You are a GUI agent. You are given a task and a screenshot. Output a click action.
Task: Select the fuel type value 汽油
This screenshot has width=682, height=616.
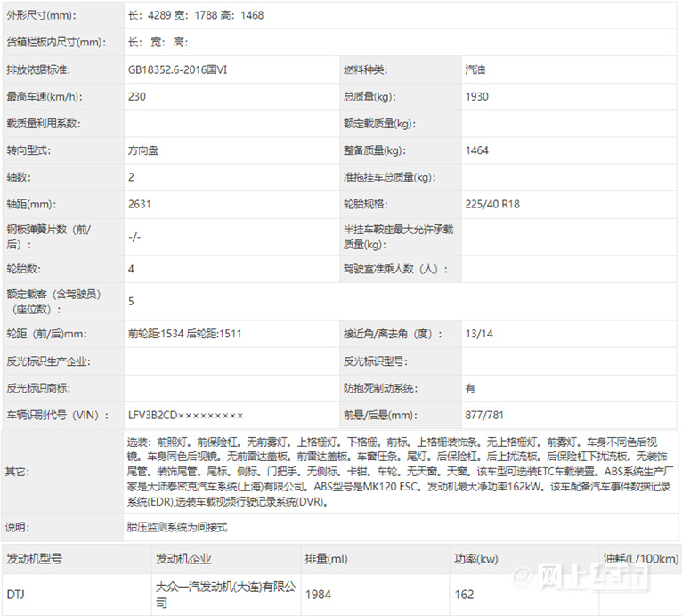click(475, 69)
